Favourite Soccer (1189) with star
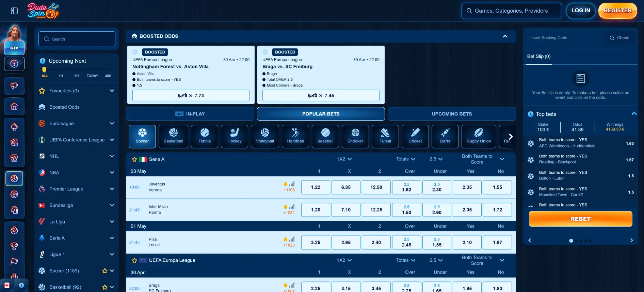Screen dimensions: 644x292 pos(105,271)
